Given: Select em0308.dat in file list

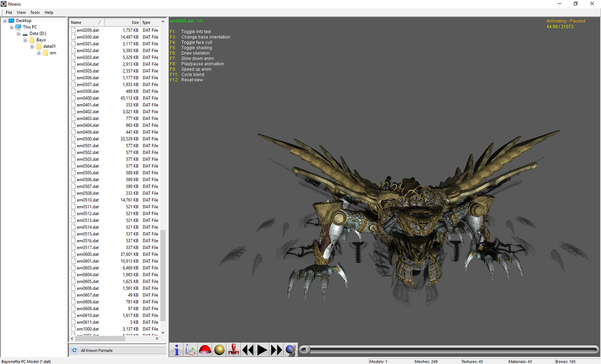Looking at the screenshot, I should coord(88,91).
